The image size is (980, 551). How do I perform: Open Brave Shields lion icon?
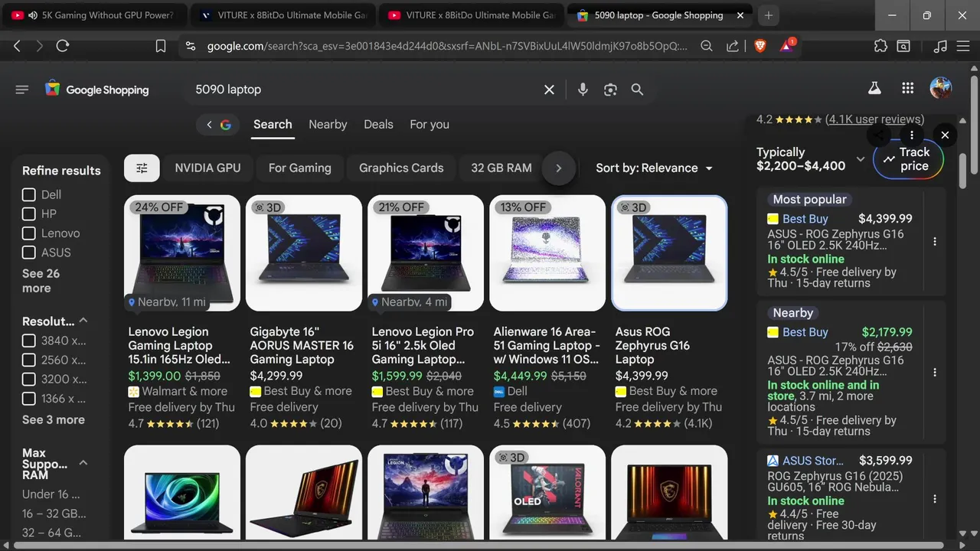click(759, 46)
